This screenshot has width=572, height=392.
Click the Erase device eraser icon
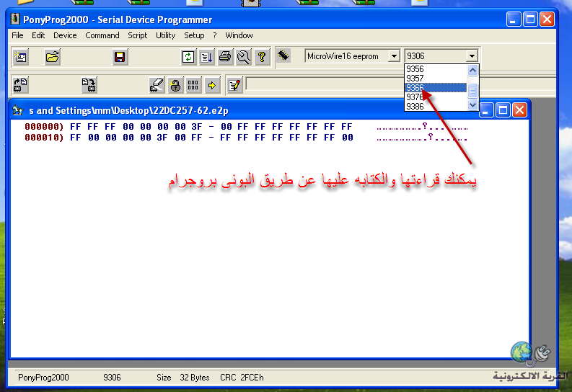click(x=157, y=85)
